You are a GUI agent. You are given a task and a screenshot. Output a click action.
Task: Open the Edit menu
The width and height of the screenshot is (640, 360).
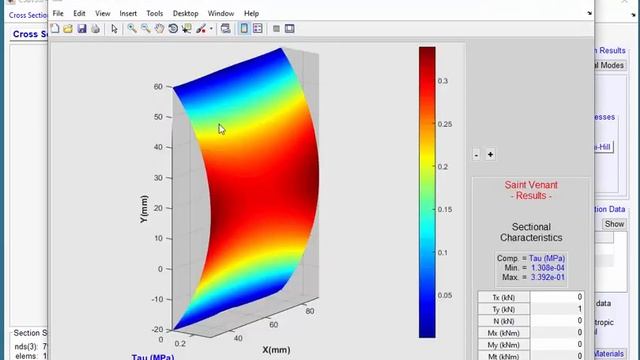(79, 13)
